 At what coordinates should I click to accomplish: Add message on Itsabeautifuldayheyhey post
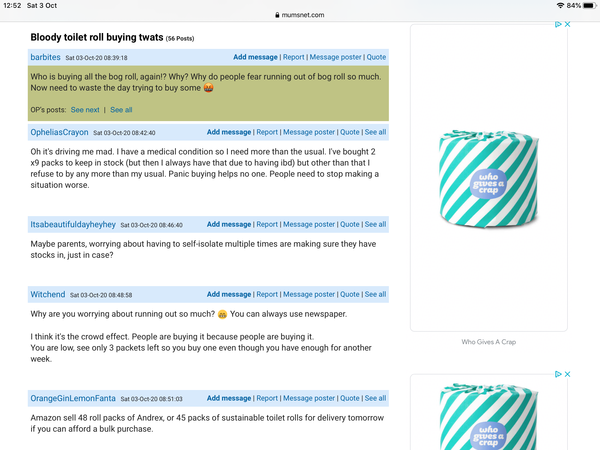click(229, 224)
